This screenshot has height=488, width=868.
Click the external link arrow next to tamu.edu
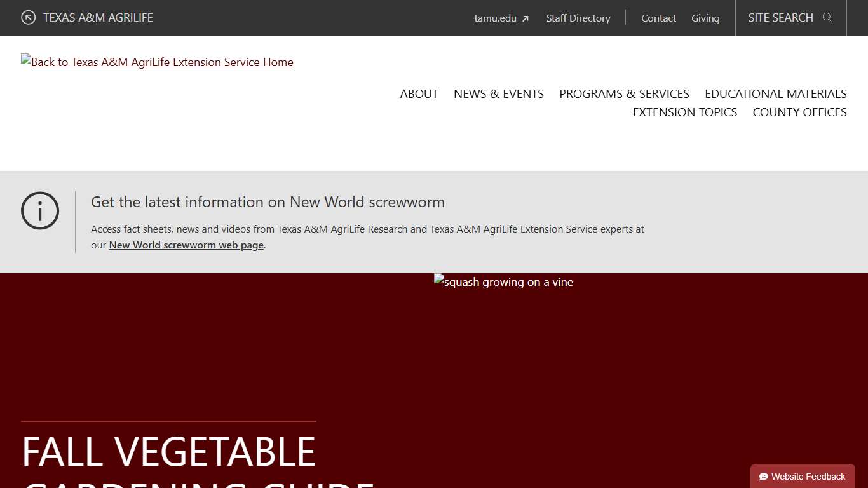coord(525,18)
